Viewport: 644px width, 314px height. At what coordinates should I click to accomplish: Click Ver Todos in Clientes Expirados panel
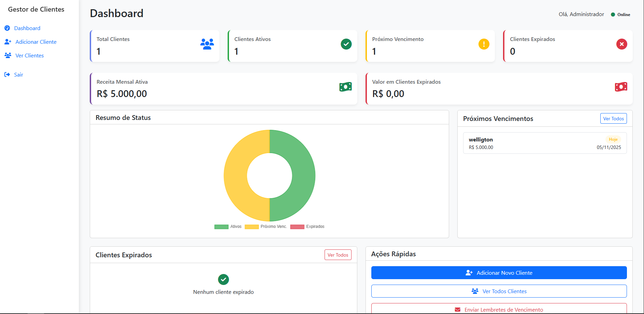tap(338, 255)
